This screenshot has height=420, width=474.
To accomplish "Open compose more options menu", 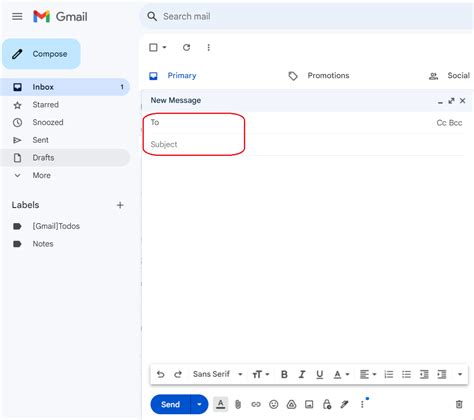I will (x=362, y=405).
